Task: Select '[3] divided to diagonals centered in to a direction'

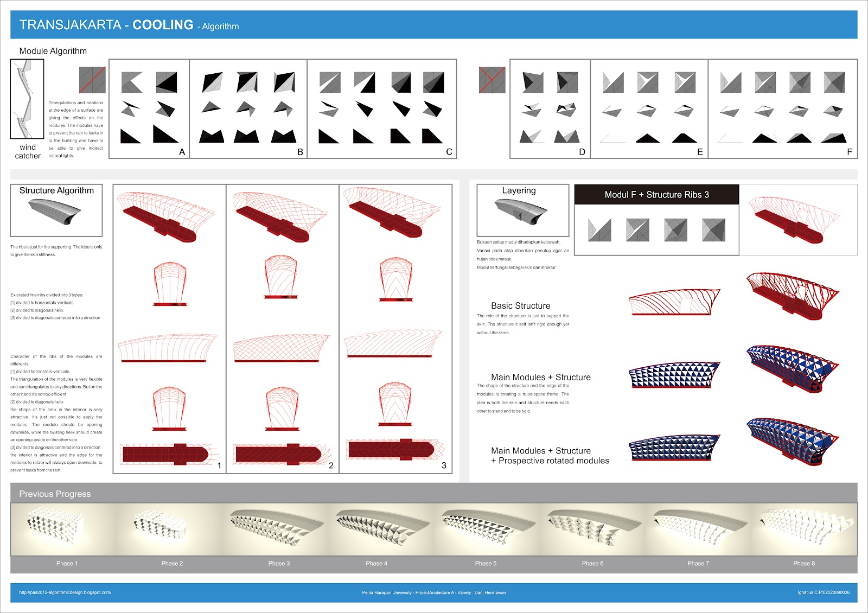Action: [55, 318]
